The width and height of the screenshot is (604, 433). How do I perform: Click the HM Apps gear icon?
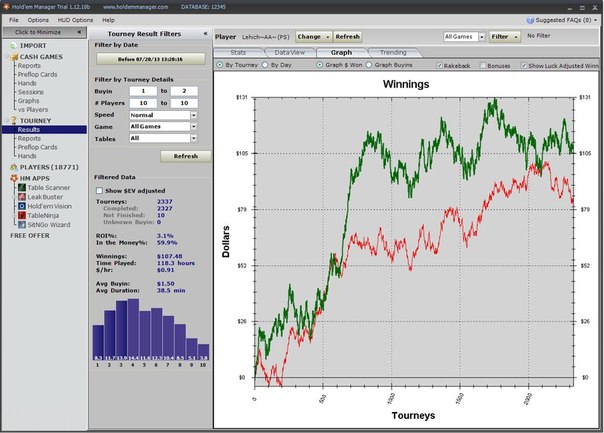tap(14, 178)
